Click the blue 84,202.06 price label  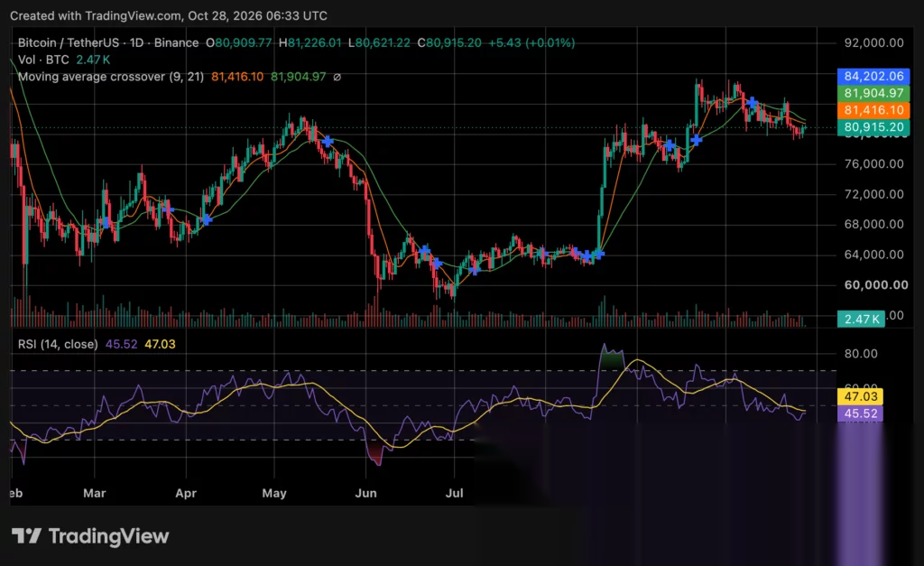coord(873,76)
